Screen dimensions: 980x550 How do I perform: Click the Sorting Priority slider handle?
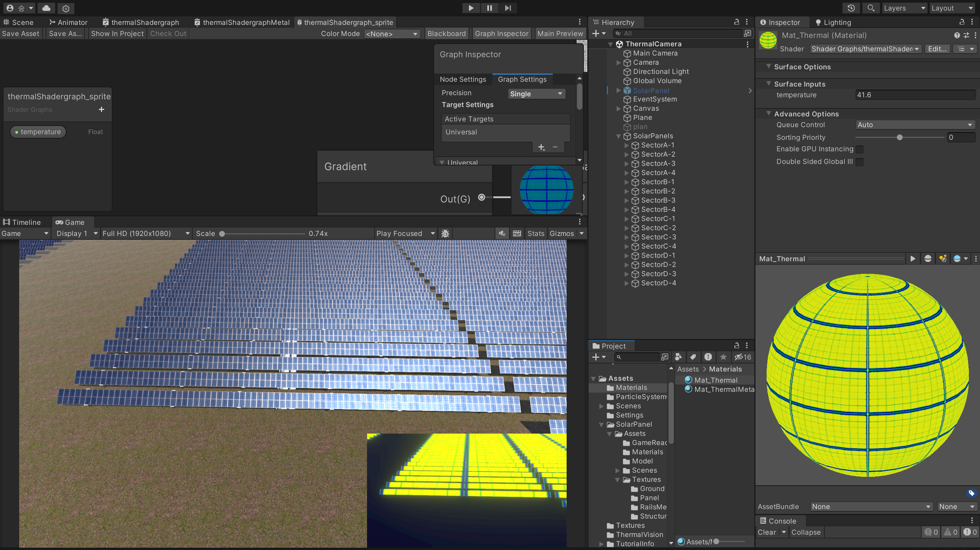pos(900,137)
